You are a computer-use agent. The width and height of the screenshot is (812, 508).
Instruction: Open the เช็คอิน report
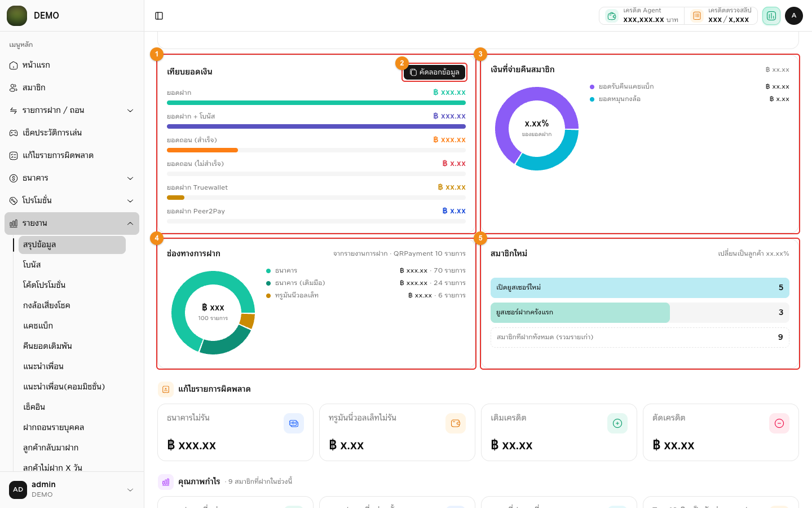[x=72, y=408]
